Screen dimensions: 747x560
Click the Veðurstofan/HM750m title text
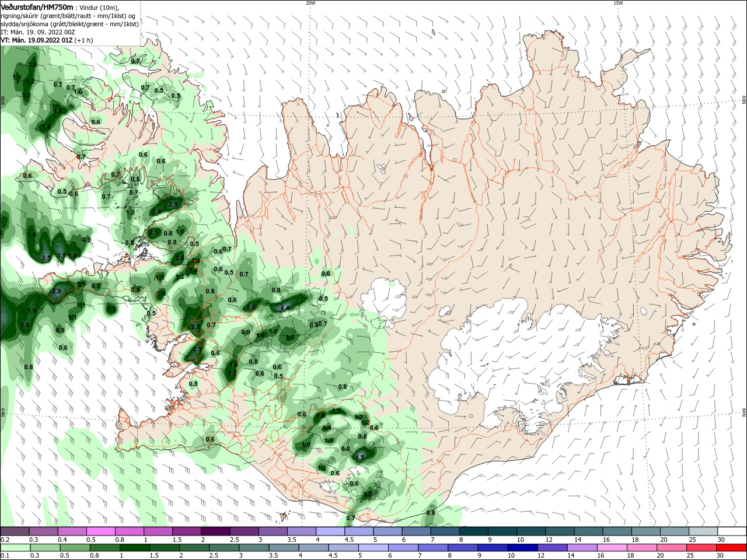pos(37,7)
